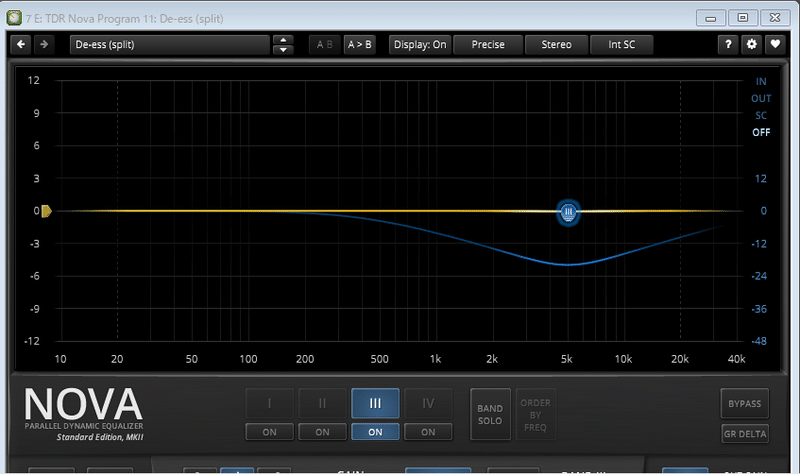Viewport: 800px width, 475px height.
Task: Click the BYPASS button
Action: click(744, 403)
